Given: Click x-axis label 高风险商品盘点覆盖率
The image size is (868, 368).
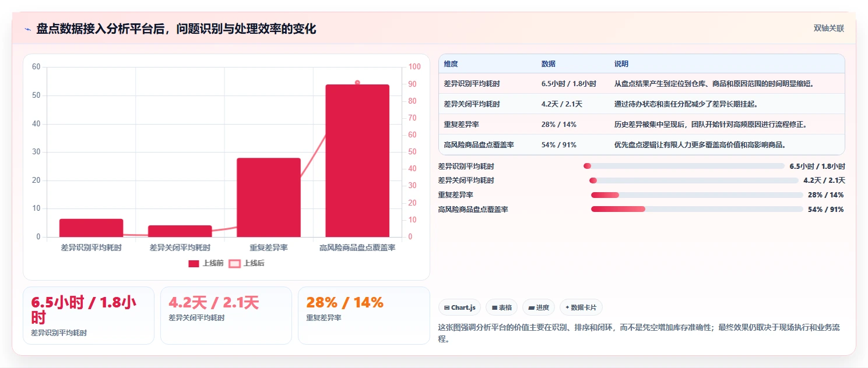Looking at the screenshot, I should click(357, 247).
